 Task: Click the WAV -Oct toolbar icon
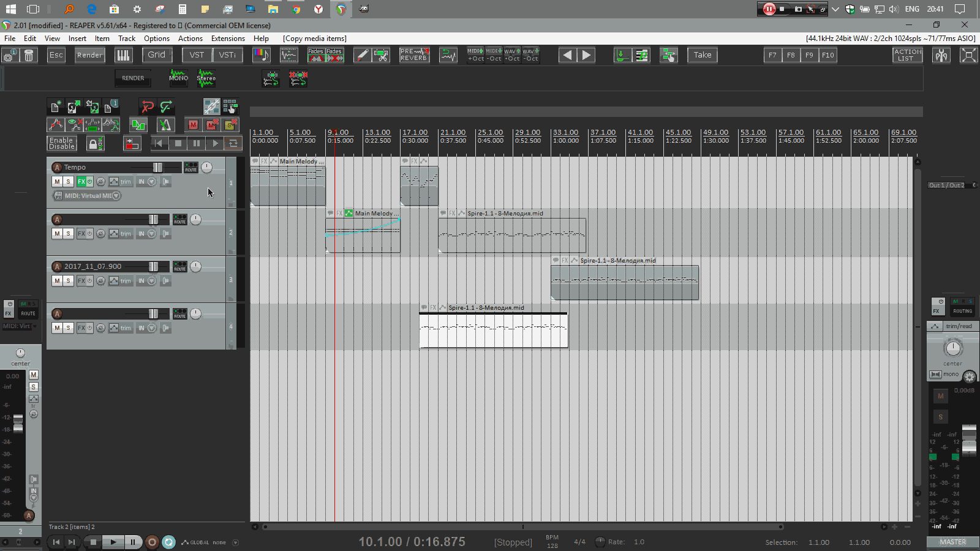[x=530, y=55]
